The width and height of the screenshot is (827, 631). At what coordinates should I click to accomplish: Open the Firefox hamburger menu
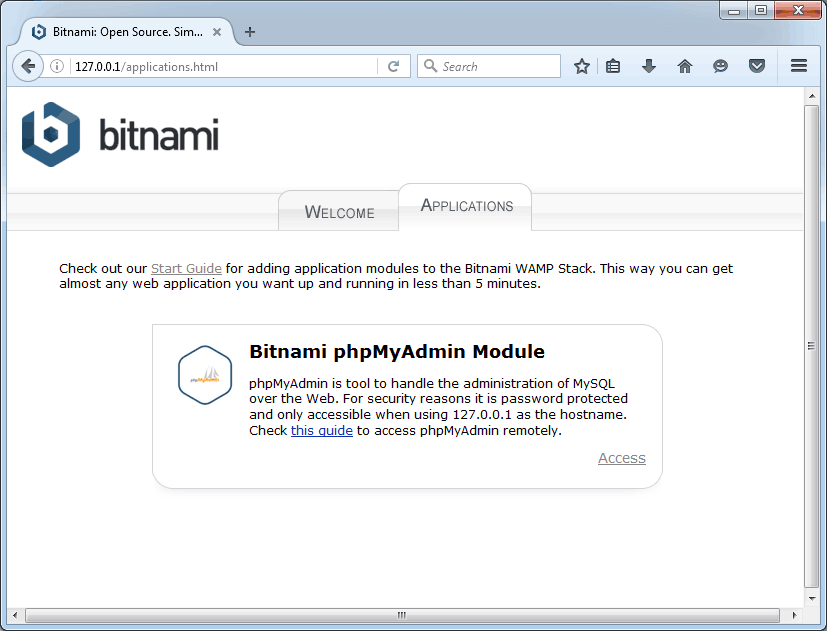click(799, 66)
